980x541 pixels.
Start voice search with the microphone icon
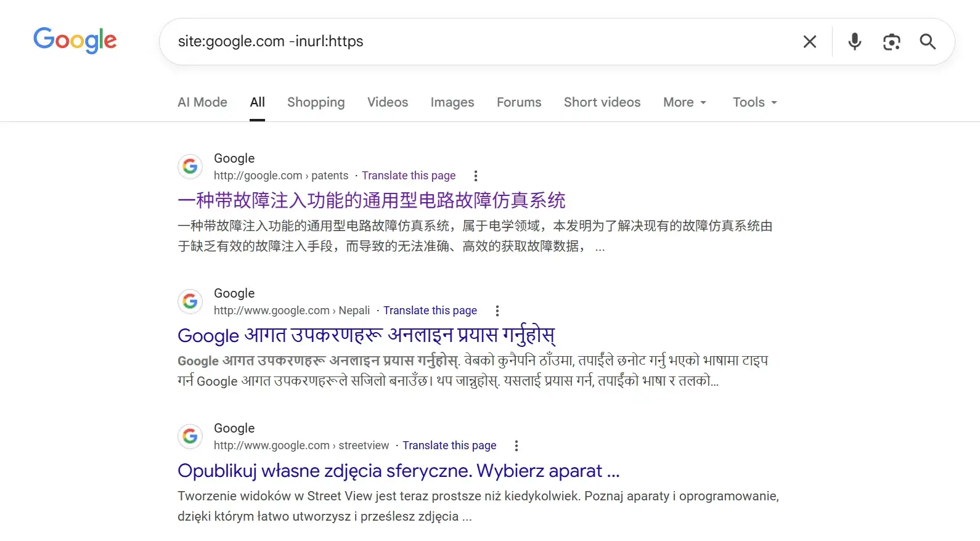tap(854, 41)
